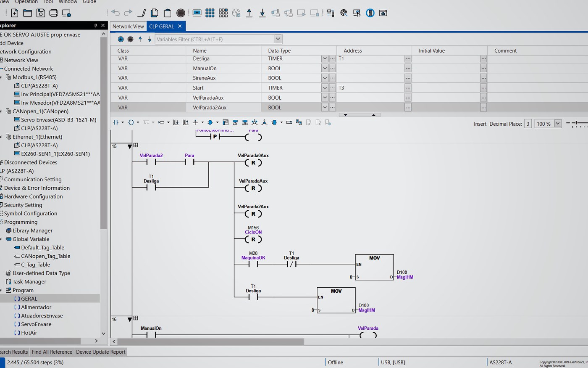Click the VAR display icon in ladder toolbar
Image resolution: width=588 pixels, height=368 pixels.
point(235,122)
